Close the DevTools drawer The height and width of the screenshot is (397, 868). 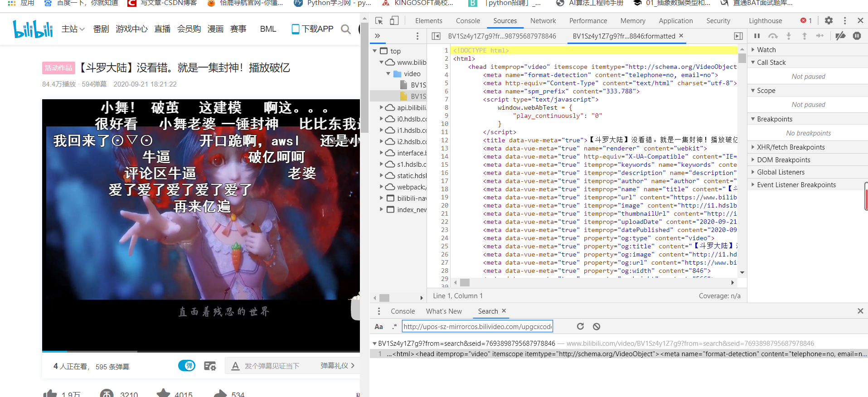[860, 311]
